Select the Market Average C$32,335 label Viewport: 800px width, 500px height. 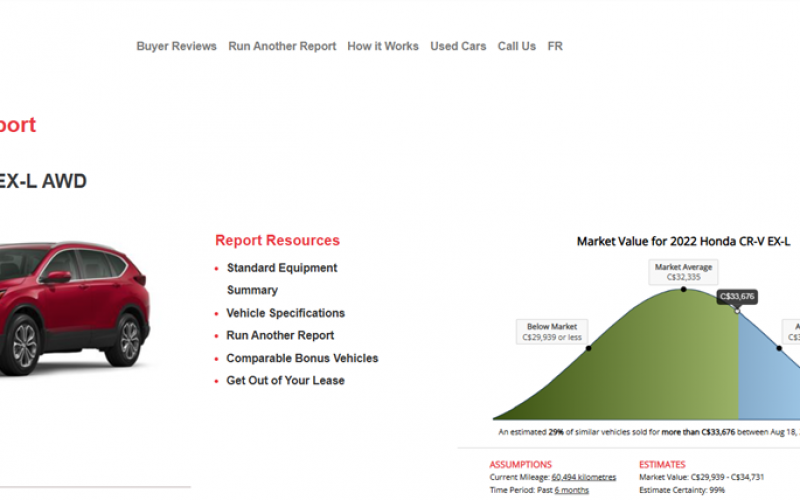point(684,272)
